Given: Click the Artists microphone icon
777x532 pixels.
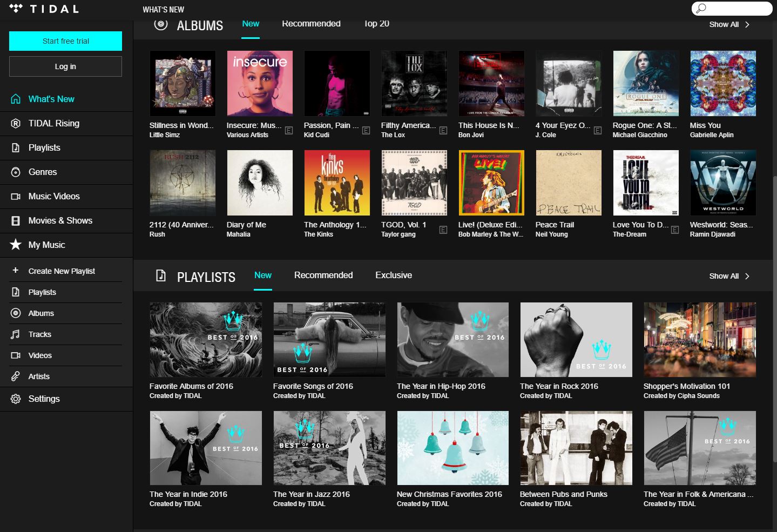Looking at the screenshot, I should pos(16,376).
